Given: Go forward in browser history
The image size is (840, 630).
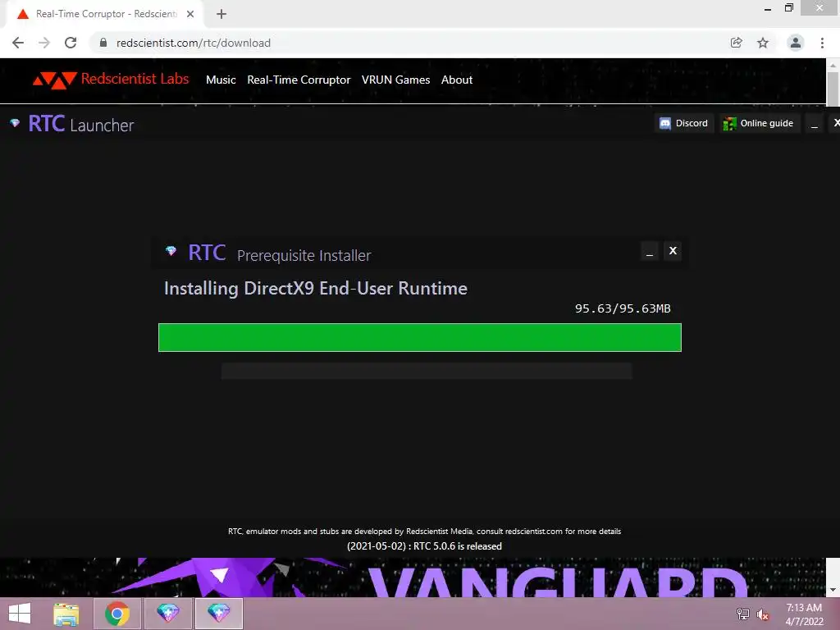Looking at the screenshot, I should pos(44,43).
